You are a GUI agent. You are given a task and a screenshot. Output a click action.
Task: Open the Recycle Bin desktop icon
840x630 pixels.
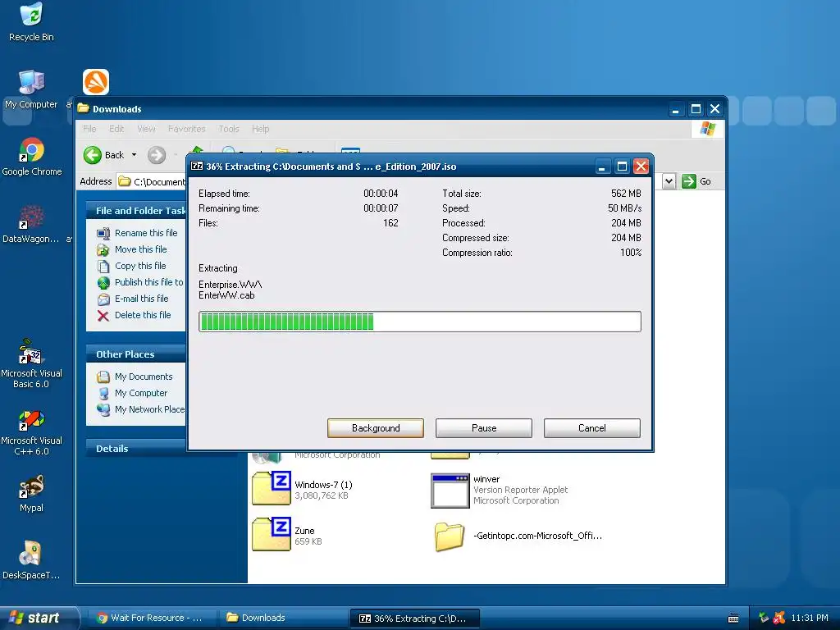point(31,22)
